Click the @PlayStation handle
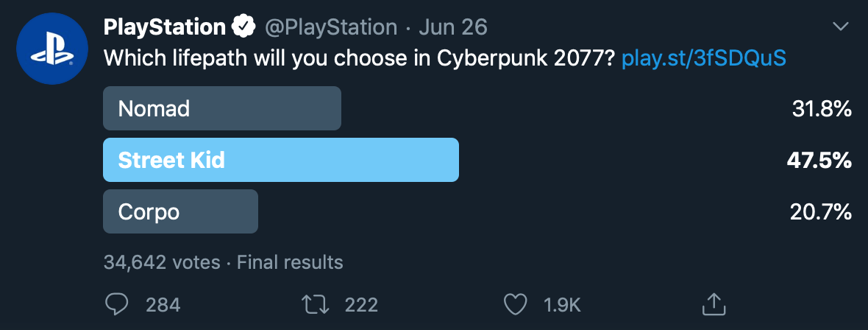 (330, 28)
